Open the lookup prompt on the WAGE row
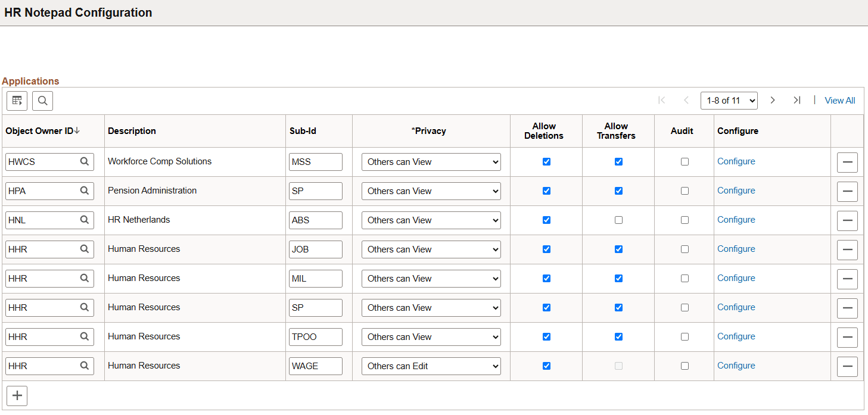868x415 pixels. pos(85,366)
